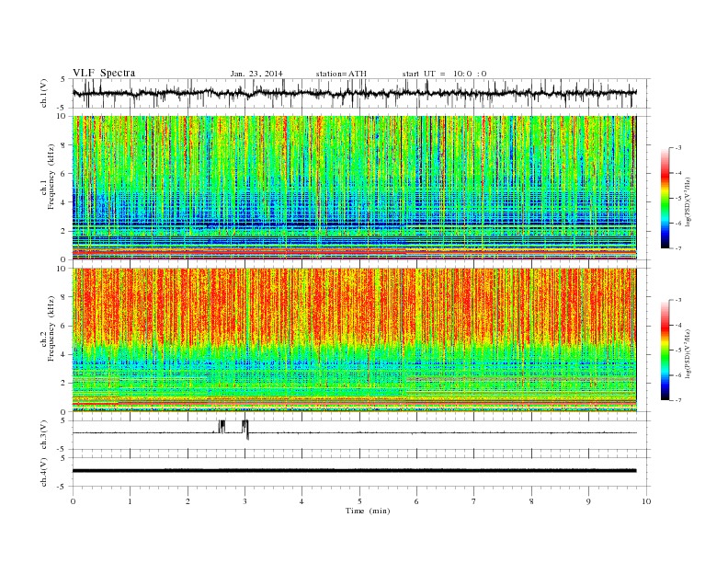The width and height of the screenshot is (728, 563).
Task: Click the ch.4 thick voltage trace
Action: click(354, 471)
